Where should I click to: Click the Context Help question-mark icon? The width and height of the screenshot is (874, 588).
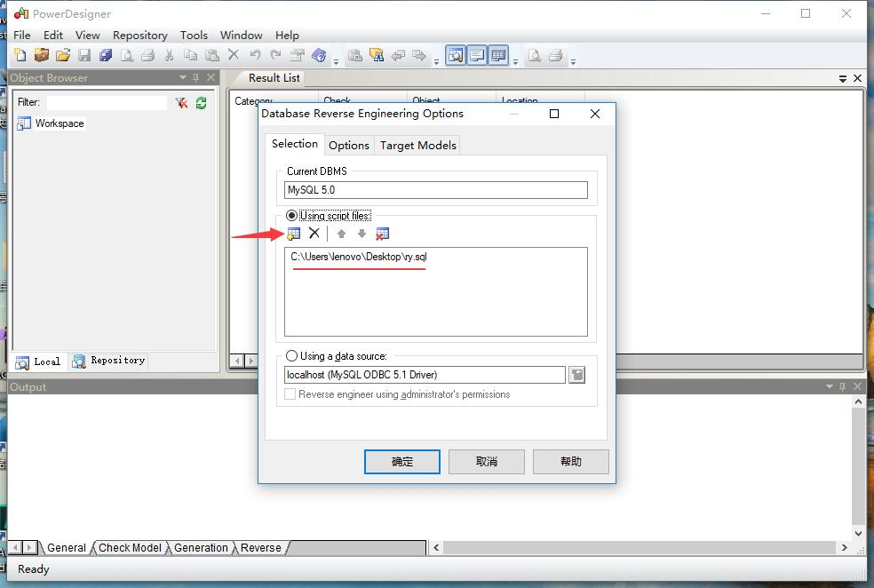click(319, 55)
